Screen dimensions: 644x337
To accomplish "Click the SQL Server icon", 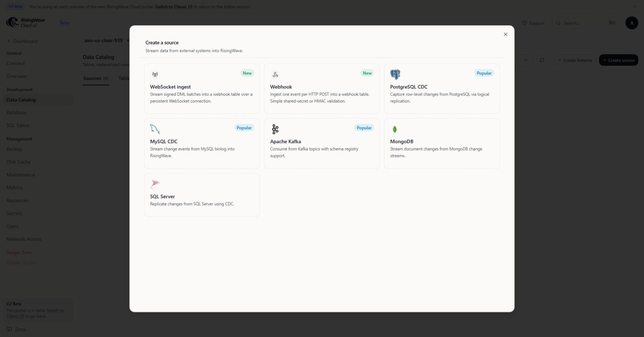I will coord(155,184).
